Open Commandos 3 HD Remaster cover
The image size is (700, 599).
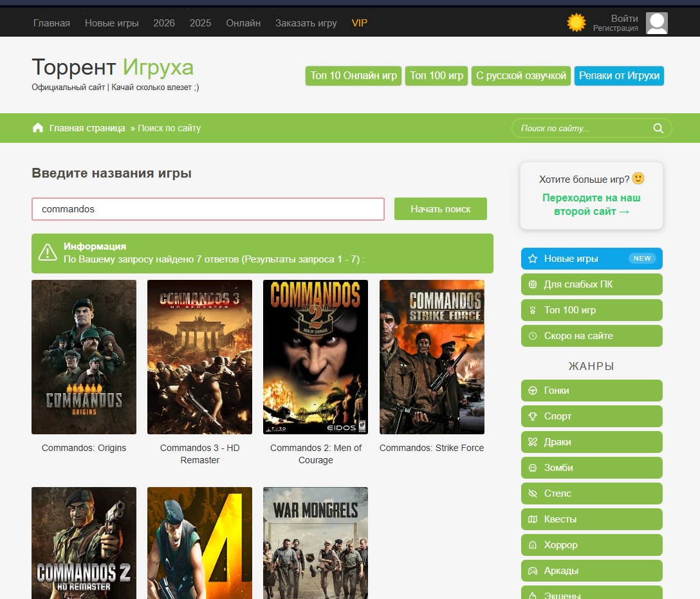[199, 357]
